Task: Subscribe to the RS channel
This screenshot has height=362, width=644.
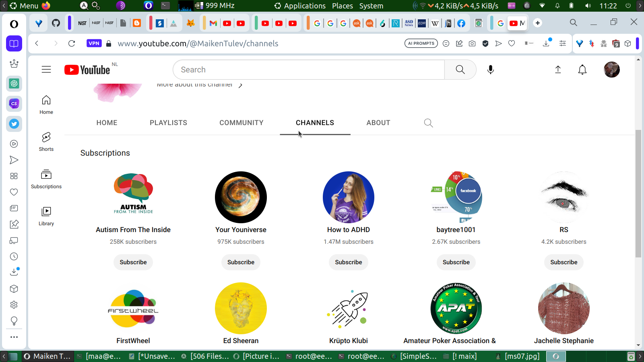Action: click(564, 262)
